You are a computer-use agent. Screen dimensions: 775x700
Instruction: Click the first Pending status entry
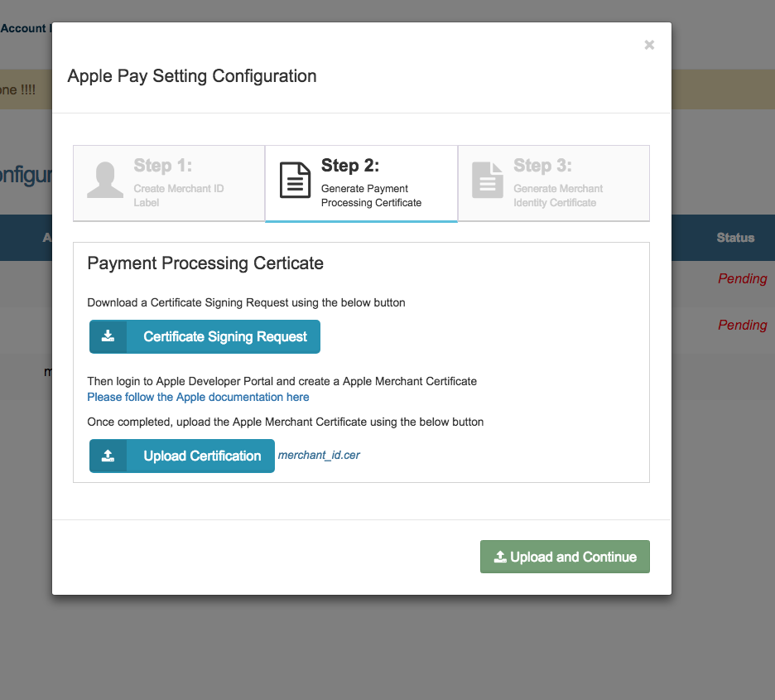[742, 278]
